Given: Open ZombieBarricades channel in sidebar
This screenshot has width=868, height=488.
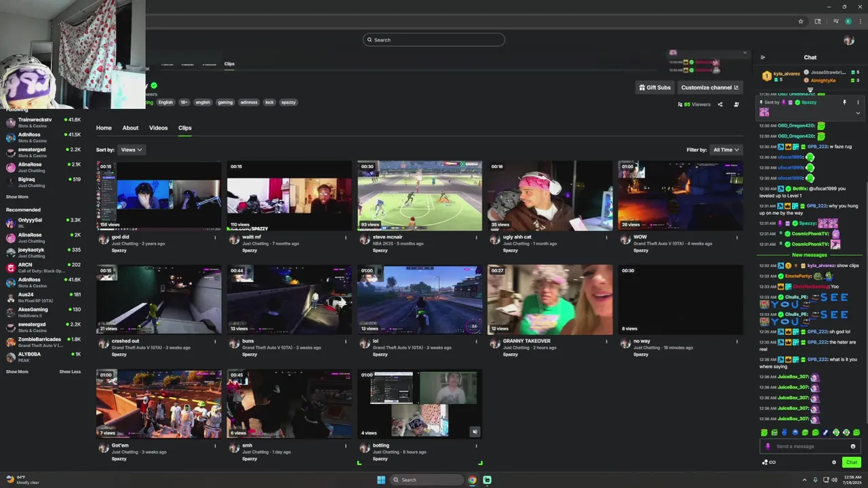Looking at the screenshot, I should pos(43,342).
